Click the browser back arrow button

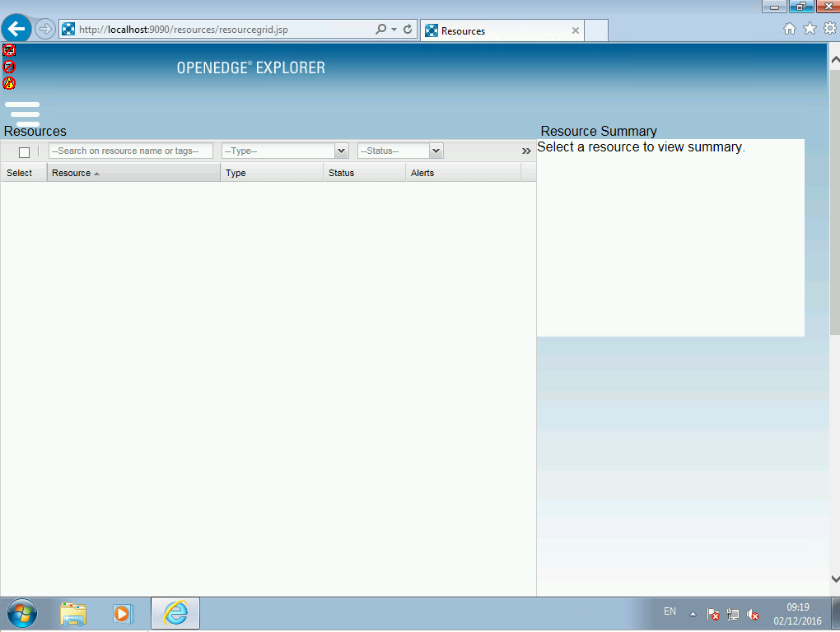(x=16, y=29)
